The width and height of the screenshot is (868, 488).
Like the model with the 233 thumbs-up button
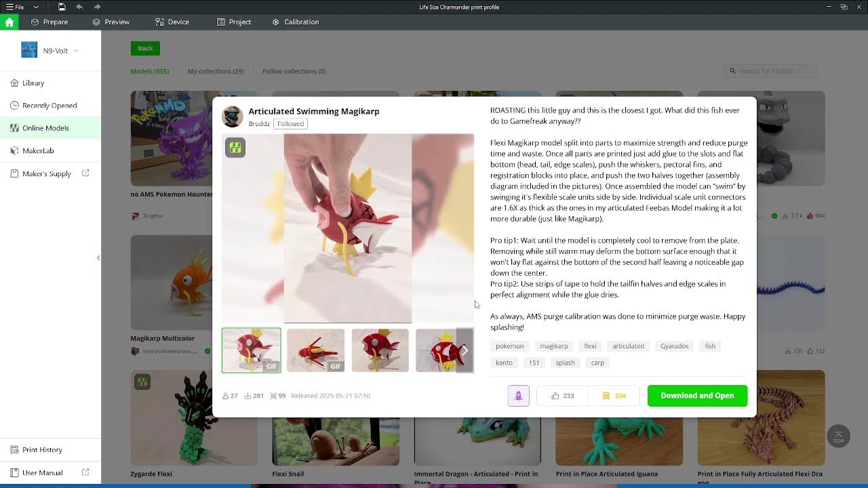[562, 396]
